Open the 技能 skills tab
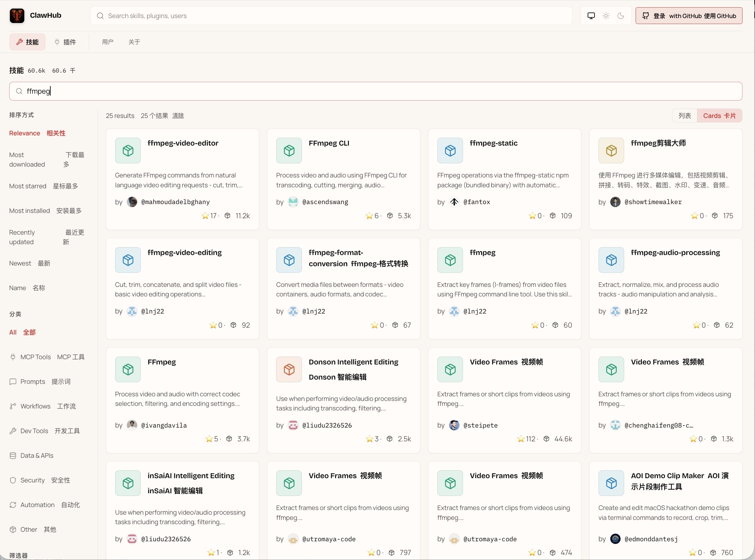Viewport: 755px width, 560px height. 28,42
